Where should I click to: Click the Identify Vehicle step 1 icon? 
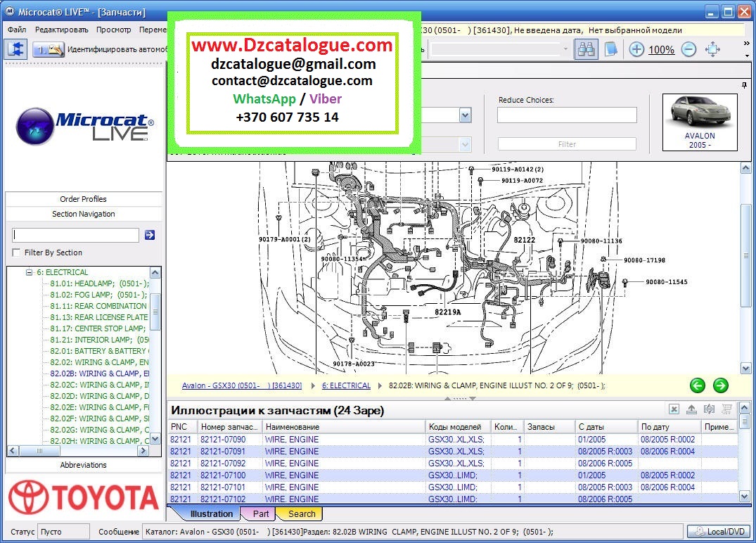click(x=49, y=49)
